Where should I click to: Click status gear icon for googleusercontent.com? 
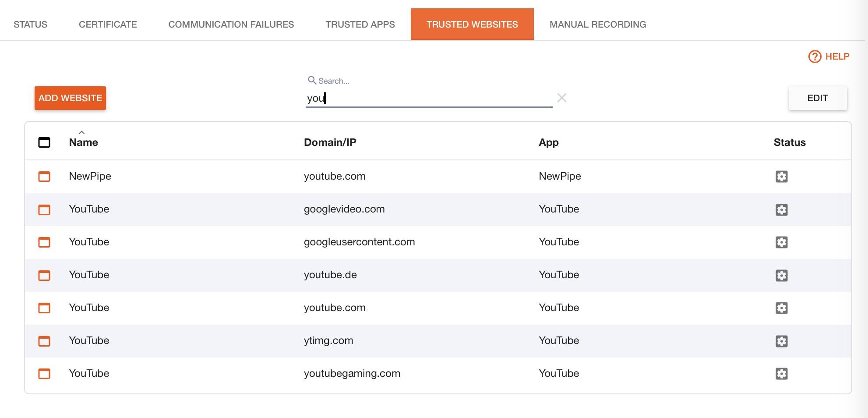tap(782, 242)
